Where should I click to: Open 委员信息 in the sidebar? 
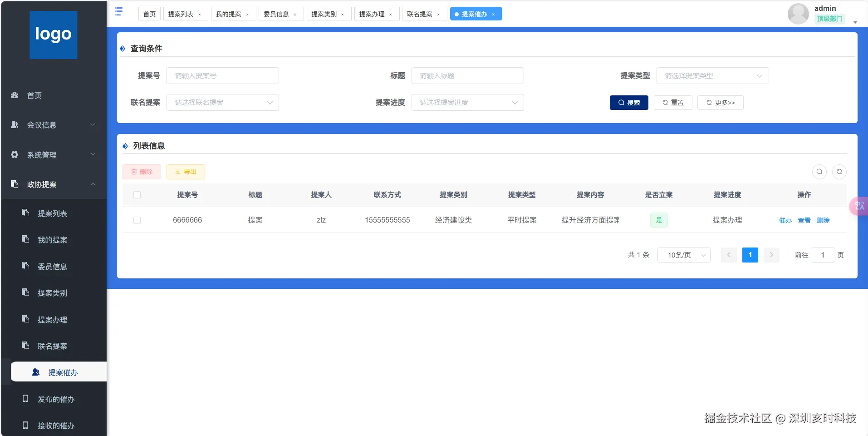54,267
